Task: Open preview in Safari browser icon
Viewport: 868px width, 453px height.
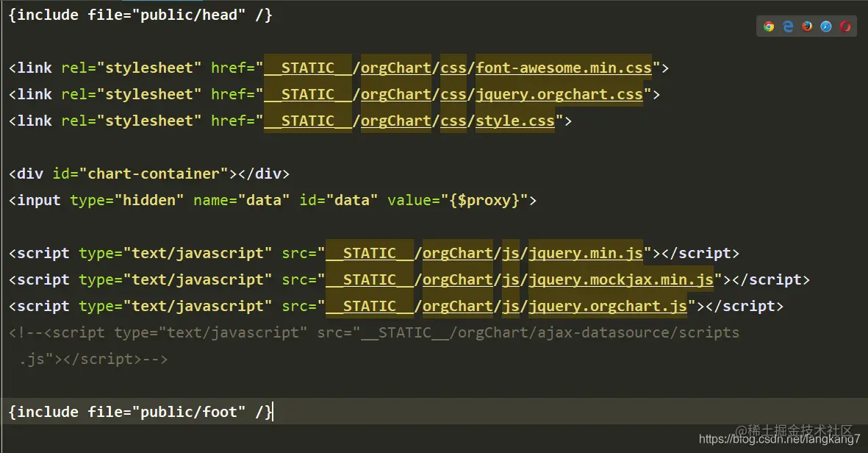Action: pos(826,26)
